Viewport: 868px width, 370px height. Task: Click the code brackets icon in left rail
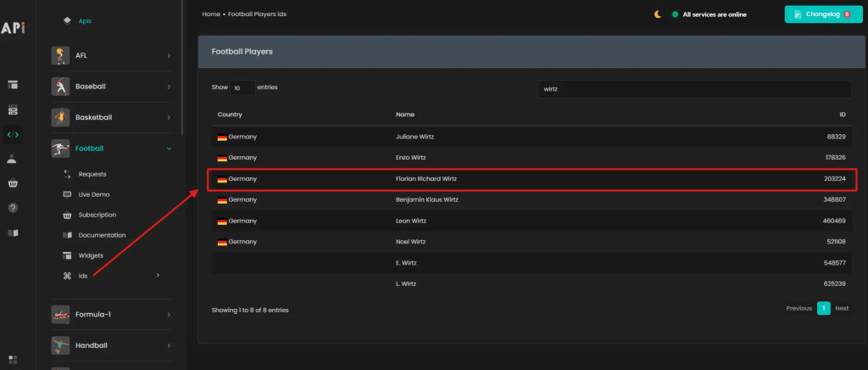pos(13,134)
